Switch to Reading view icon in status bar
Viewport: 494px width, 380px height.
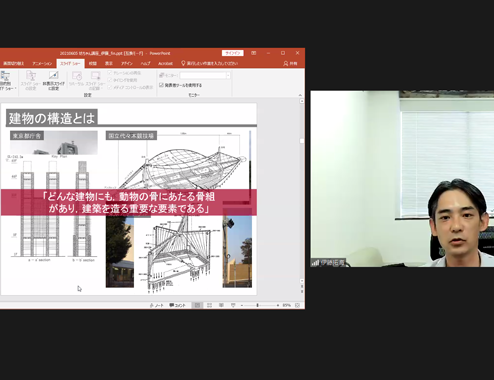[x=221, y=305]
